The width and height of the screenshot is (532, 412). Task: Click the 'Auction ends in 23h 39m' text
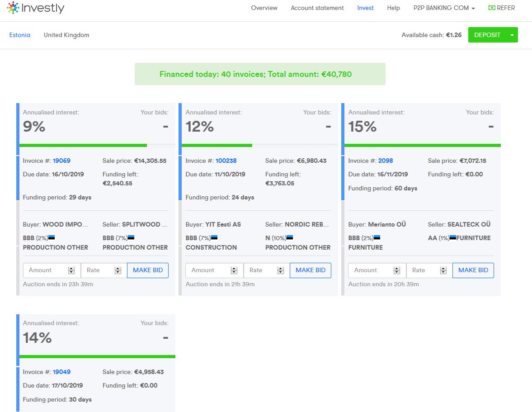[58, 284]
